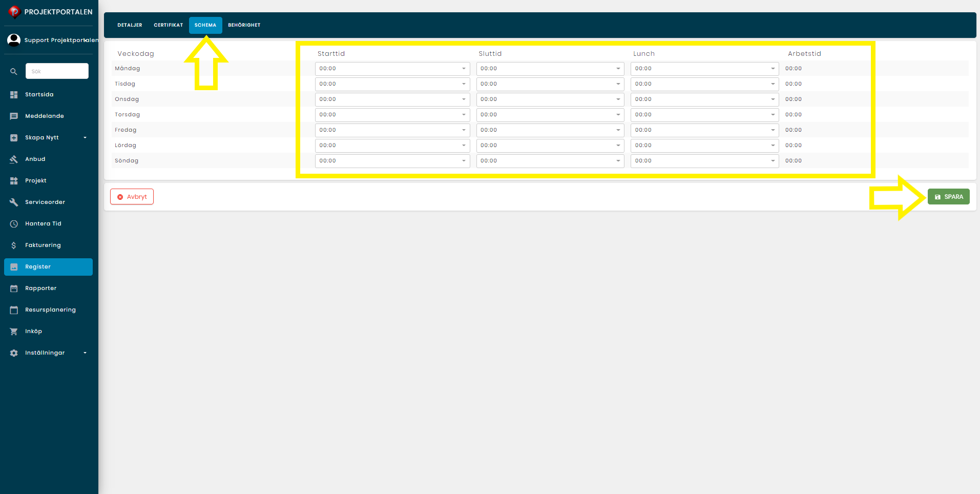
Task: Select the Schema tab
Action: (205, 25)
